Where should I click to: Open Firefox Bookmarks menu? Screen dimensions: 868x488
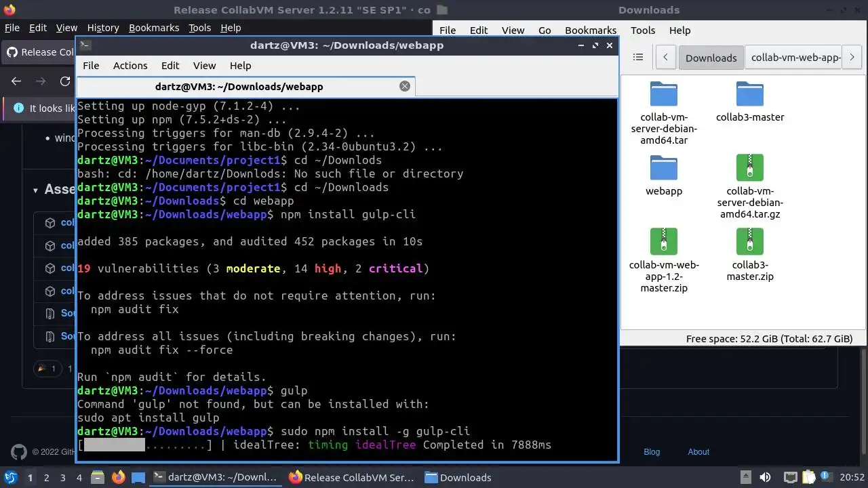coord(154,28)
